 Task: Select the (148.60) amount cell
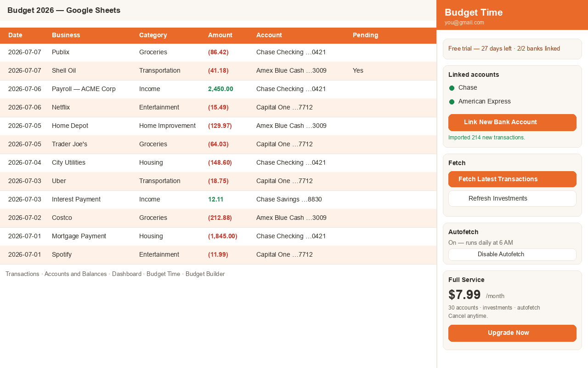point(220,163)
